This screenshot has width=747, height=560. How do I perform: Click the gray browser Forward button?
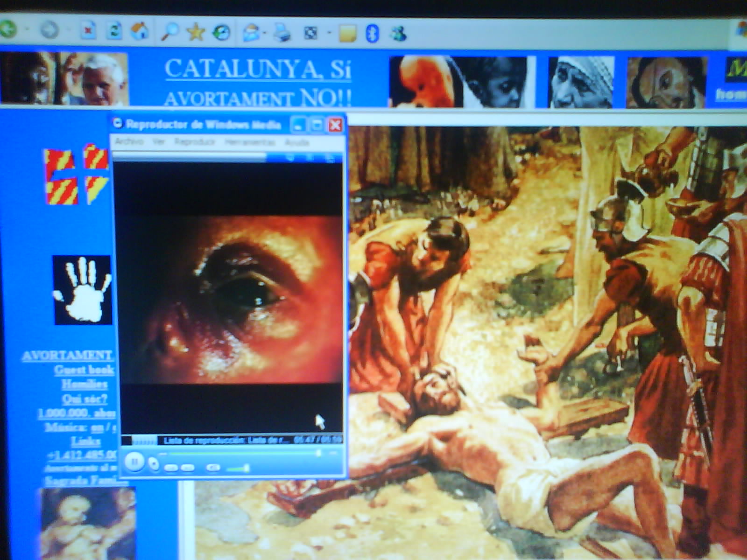coord(49,30)
